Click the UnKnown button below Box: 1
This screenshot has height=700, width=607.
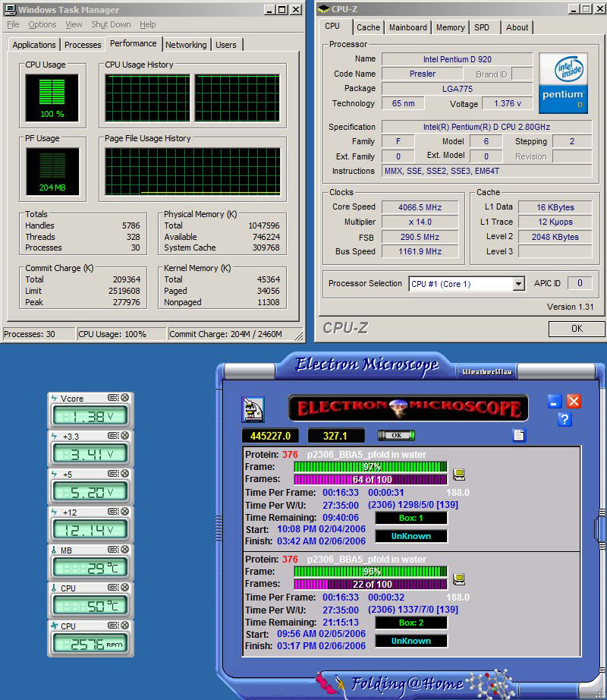410,536
